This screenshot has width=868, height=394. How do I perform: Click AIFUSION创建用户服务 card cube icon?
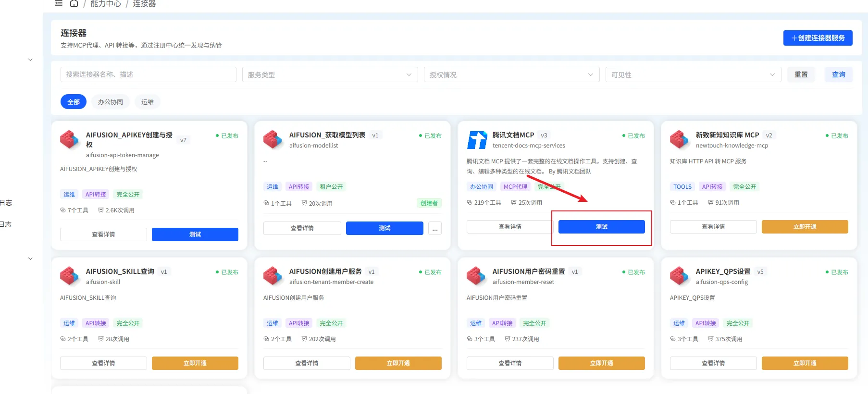(x=273, y=276)
